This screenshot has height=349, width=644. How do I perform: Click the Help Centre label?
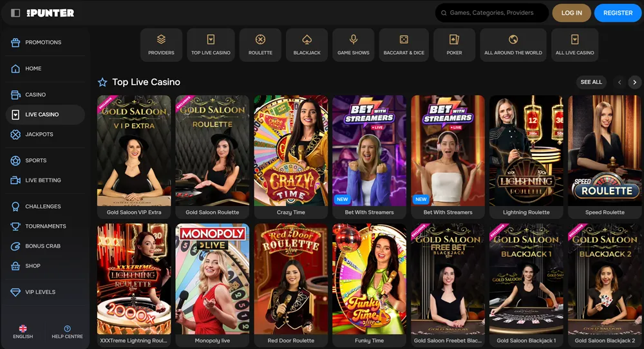[x=68, y=336]
